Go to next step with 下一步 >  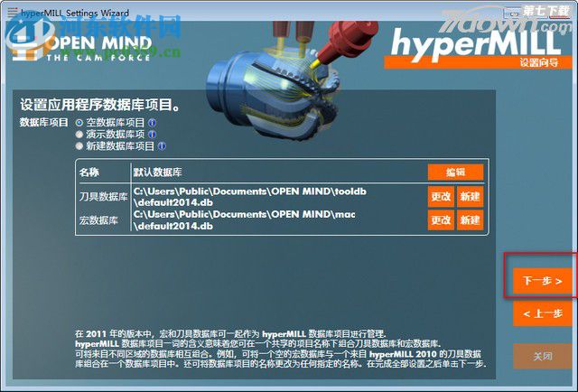543,281
